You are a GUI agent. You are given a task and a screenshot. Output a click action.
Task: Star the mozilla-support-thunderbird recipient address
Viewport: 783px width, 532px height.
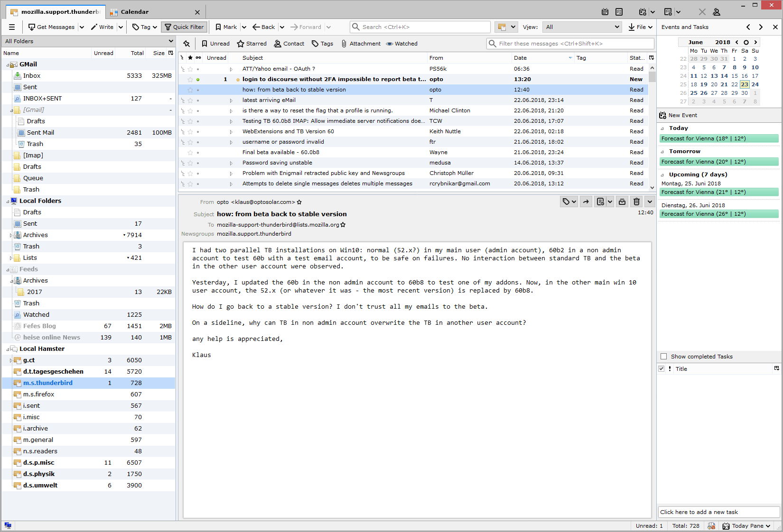343,225
